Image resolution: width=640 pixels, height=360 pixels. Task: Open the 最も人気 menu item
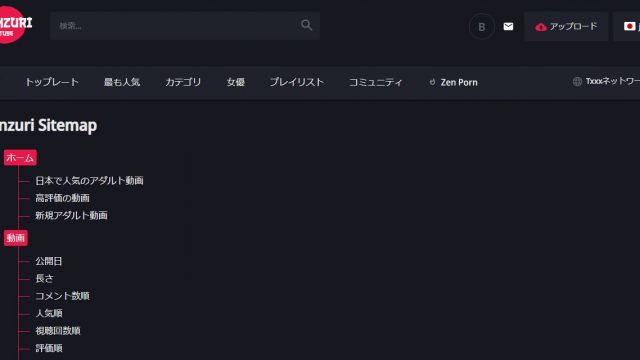point(122,82)
